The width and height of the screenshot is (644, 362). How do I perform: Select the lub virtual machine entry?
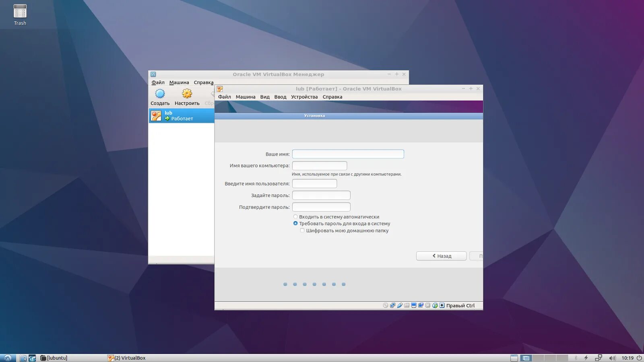coord(182,116)
